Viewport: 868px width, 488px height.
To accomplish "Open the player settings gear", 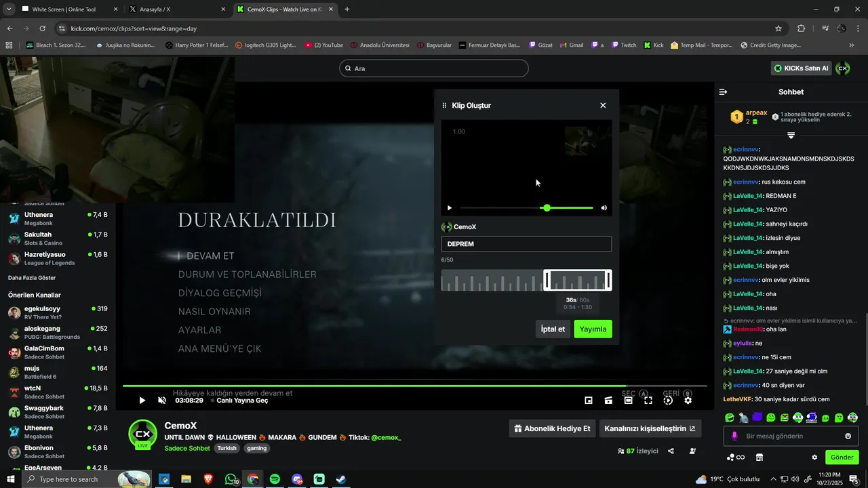I will [x=688, y=401].
